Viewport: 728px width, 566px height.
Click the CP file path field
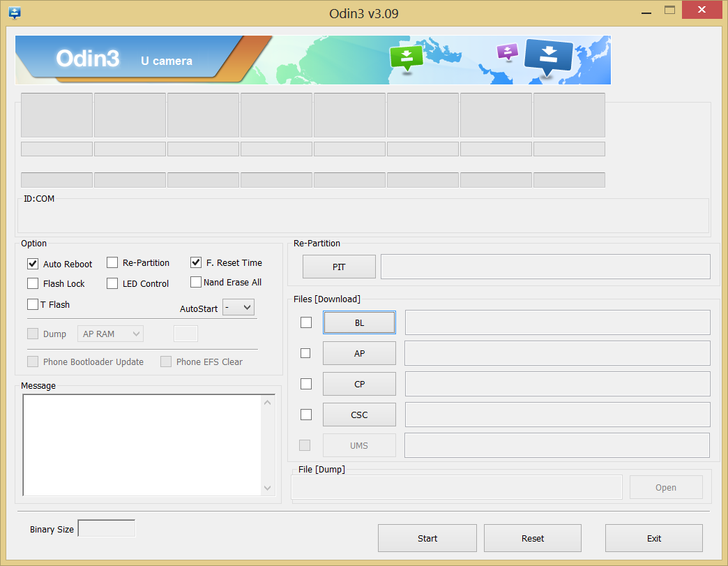tap(558, 384)
